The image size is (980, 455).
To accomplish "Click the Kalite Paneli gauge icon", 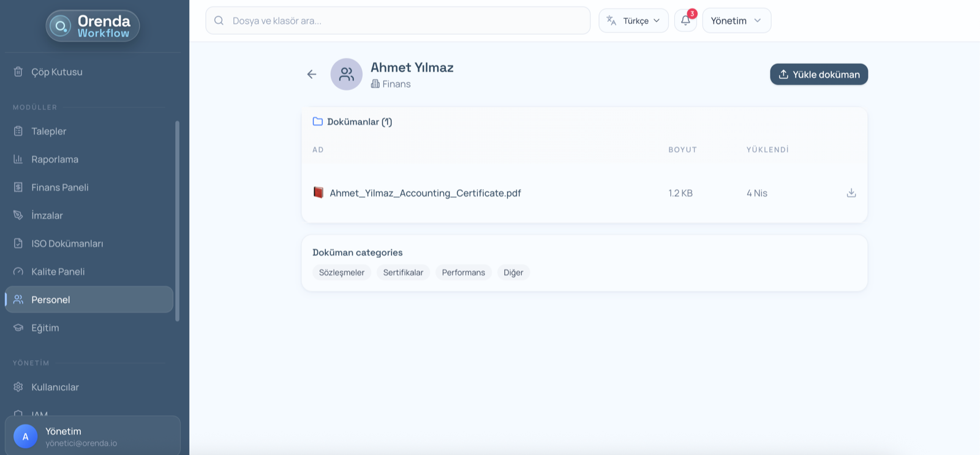I will [18, 271].
